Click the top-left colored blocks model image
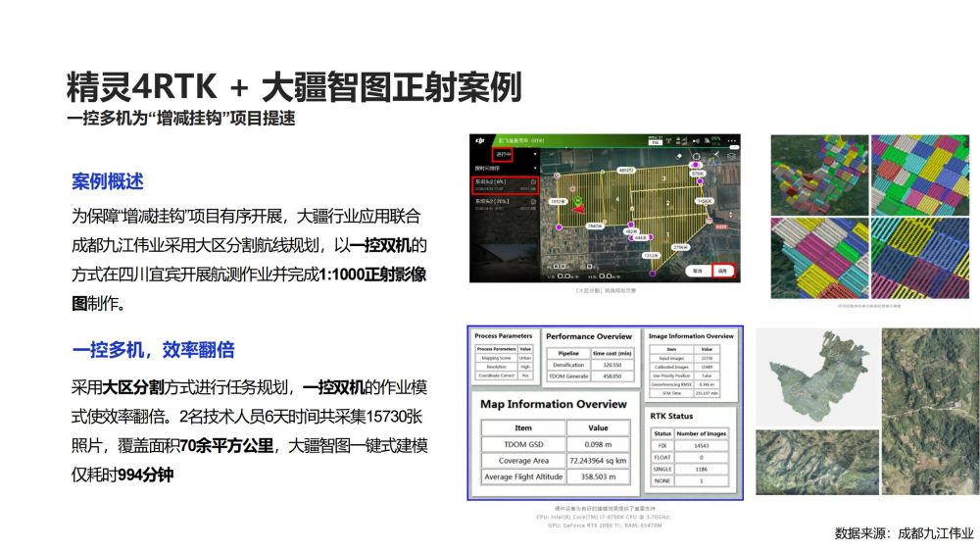Image resolution: width=980 pixels, height=551 pixels. (819, 175)
